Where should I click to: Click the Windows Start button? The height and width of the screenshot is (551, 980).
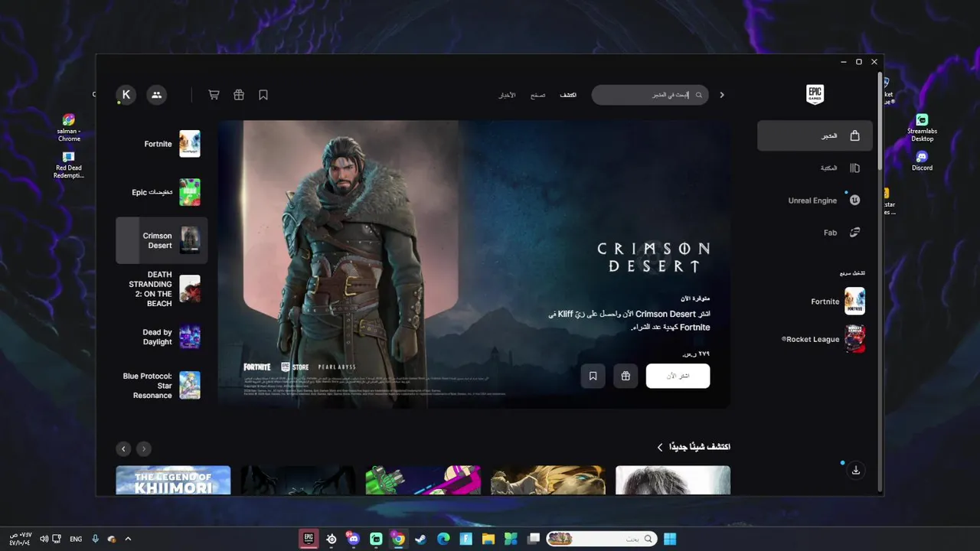coord(670,539)
